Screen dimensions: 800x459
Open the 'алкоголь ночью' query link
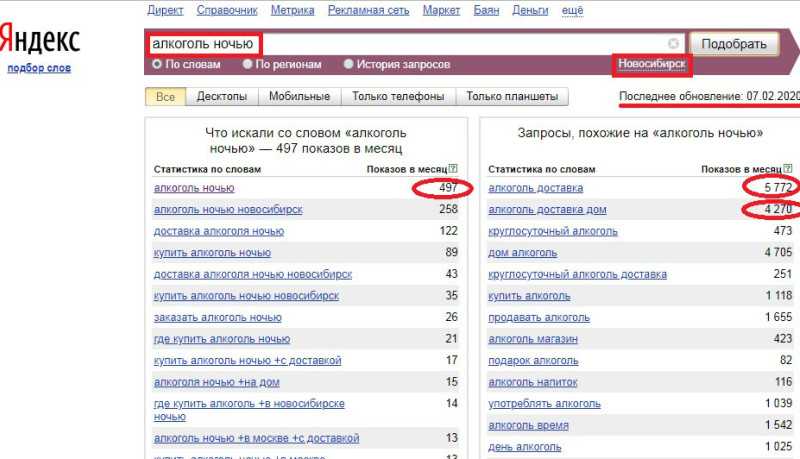(194, 188)
